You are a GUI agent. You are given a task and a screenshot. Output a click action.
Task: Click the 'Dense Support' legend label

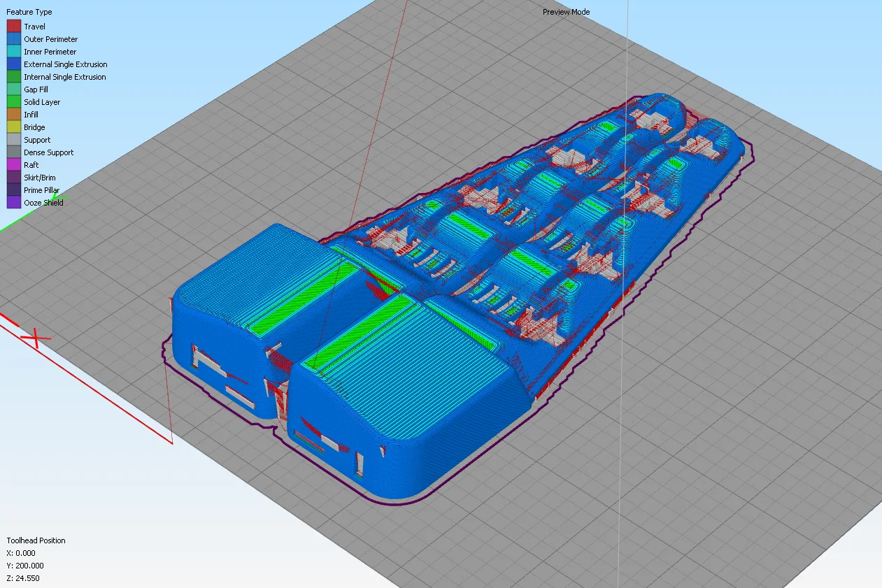coord(48,152)
